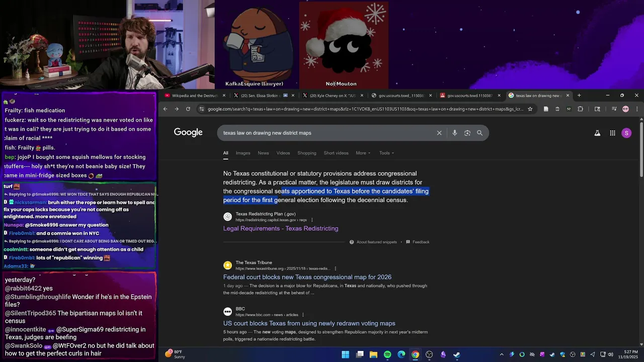Click the Chrome address bar URL
This screenshot has width=644, height=362.
(365, 109)
